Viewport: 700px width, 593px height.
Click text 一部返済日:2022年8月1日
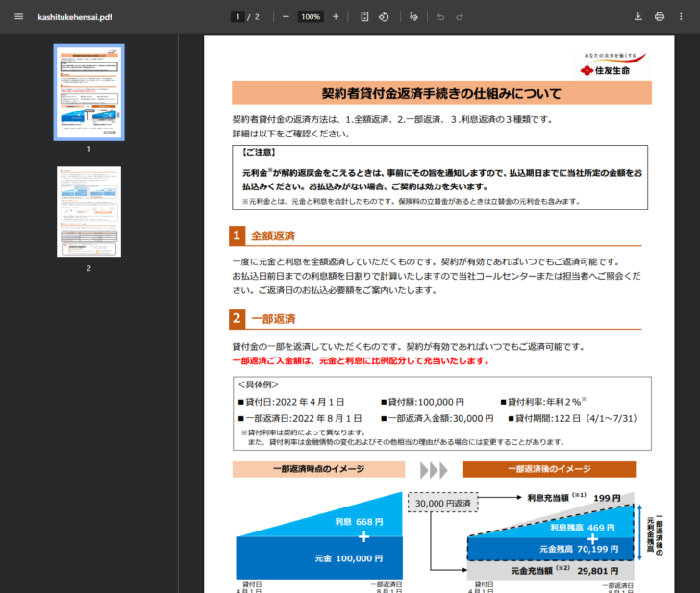(x=300, y=418)
